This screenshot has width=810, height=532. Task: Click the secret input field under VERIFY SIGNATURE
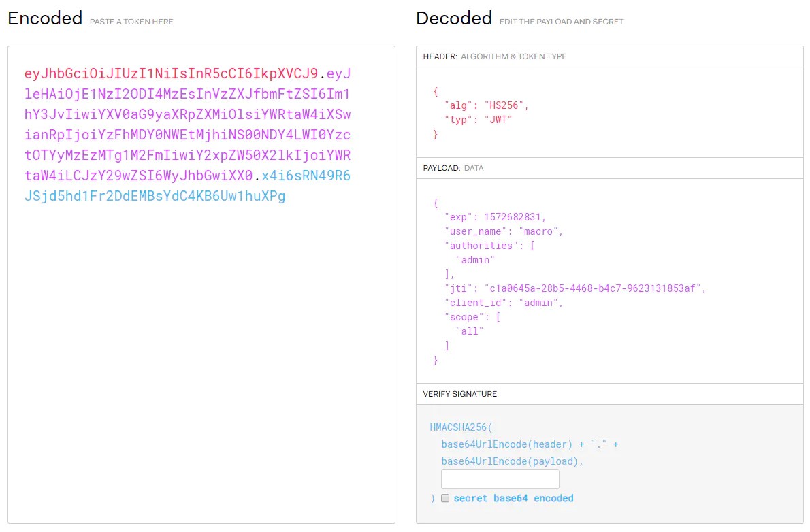pos(500,479)
